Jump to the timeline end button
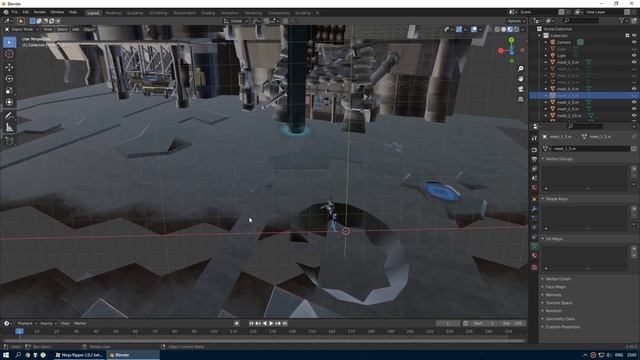 pyautogui.click(x=285, y=323)
